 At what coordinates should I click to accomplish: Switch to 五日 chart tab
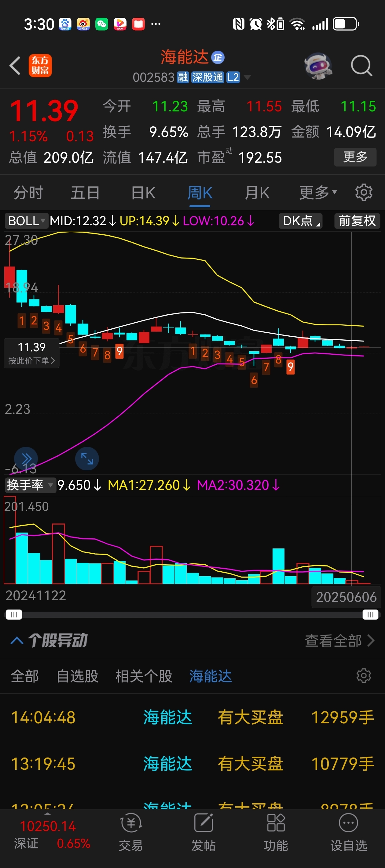pyautogui.click(x=85, y=193)
